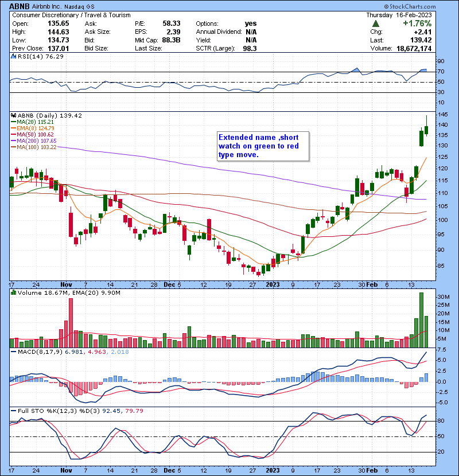Select the ABNB ticker symbol in title
The height and width of the screenshot is (476, 459).
click(x=20, y=6)
